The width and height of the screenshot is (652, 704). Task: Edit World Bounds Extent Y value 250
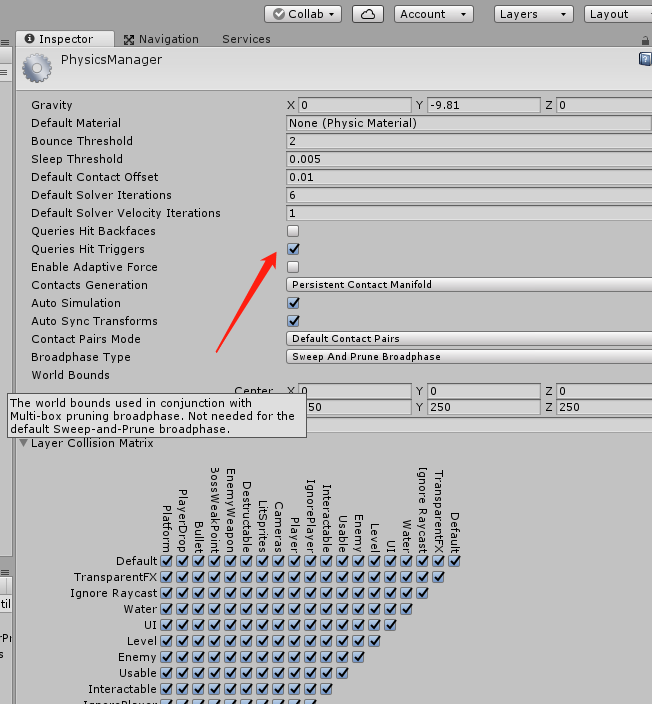point(484,407)
